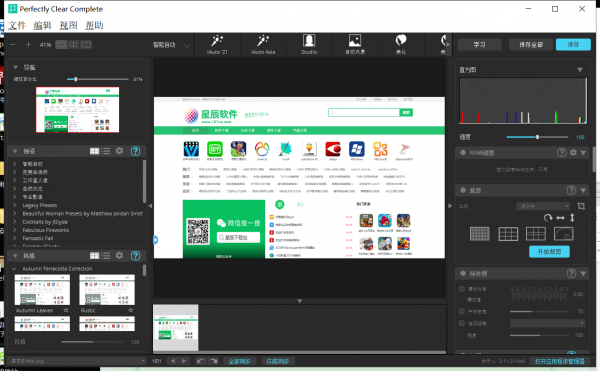Open the Edit menu

coord(42,25)
